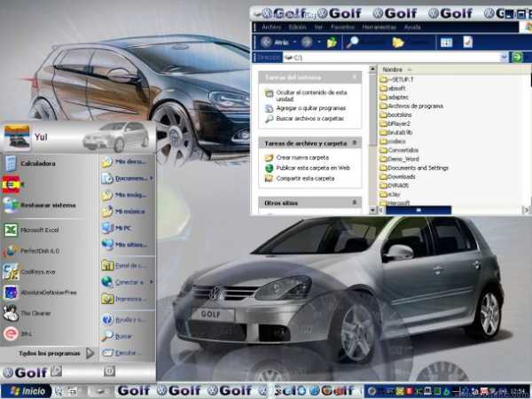The image size is (532, 399).
Task: Click the C:\ address bar field
Action: tap(392, 57)
